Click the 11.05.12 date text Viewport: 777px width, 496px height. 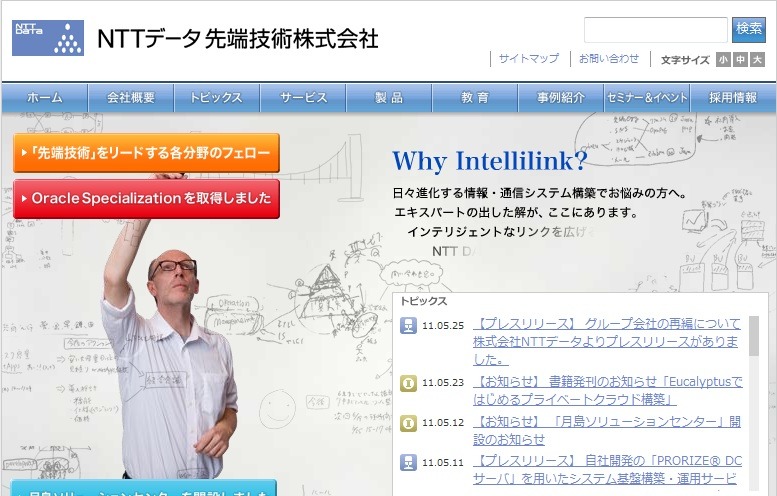pos(443,423)
